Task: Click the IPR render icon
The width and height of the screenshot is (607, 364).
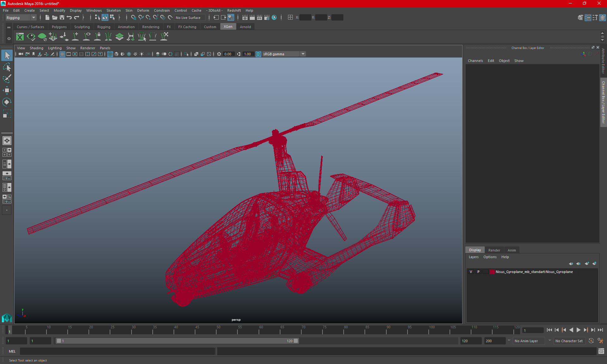Action: click(x=259, y=18)
